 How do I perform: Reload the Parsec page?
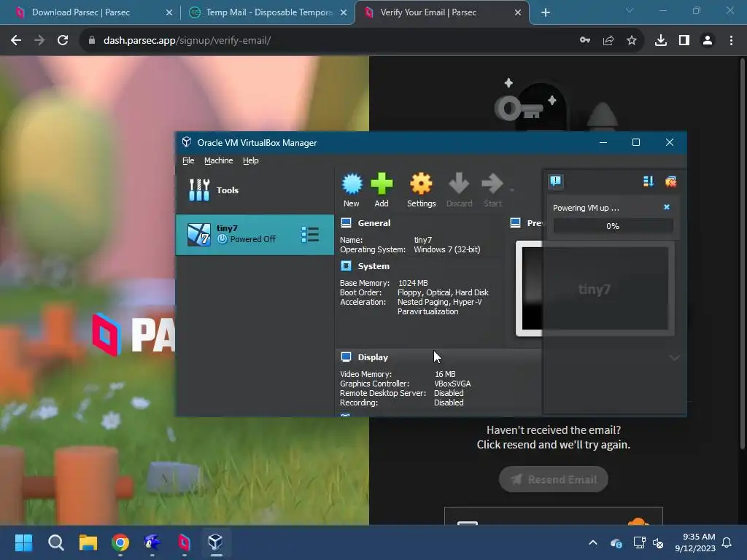tap(63, 41)
